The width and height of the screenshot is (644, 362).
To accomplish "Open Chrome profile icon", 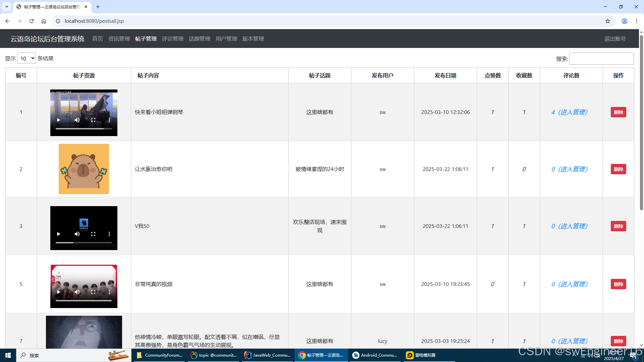I will pyautogui.click(x=624, y=21).
